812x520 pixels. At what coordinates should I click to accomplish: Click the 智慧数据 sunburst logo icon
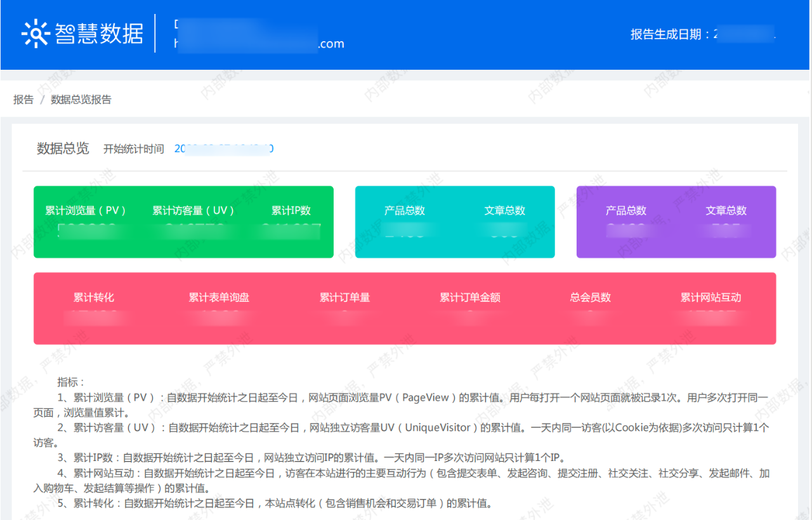tap(36, 31)
